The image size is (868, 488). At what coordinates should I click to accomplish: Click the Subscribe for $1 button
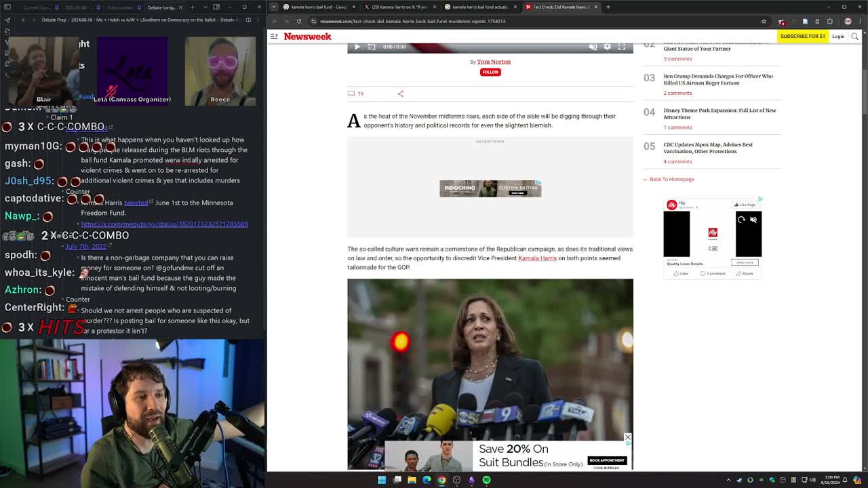coord(802,36)
